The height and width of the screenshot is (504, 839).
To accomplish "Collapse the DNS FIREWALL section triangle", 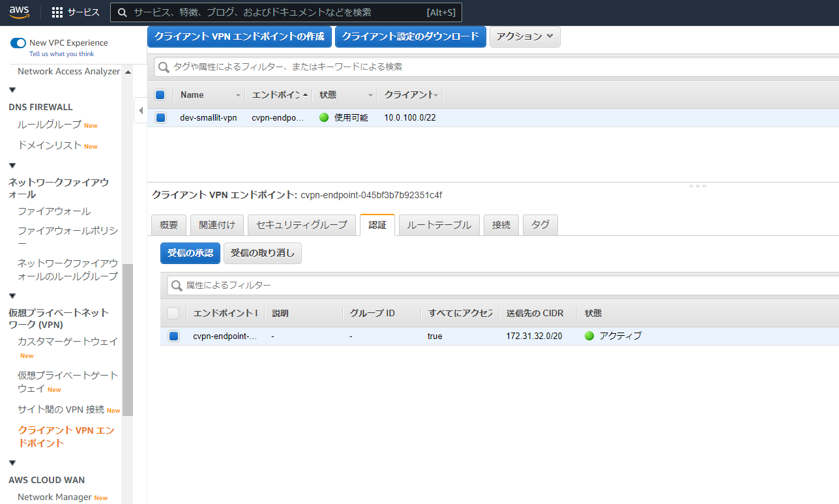I will click(12, 90).
